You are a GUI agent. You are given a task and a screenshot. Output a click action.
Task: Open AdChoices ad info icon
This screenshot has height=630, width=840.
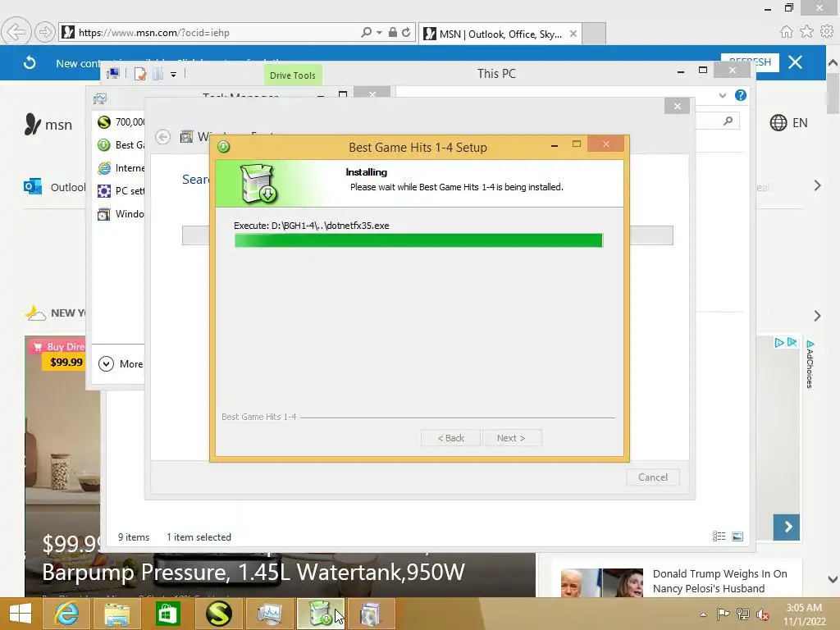click(x=810, y=364)
